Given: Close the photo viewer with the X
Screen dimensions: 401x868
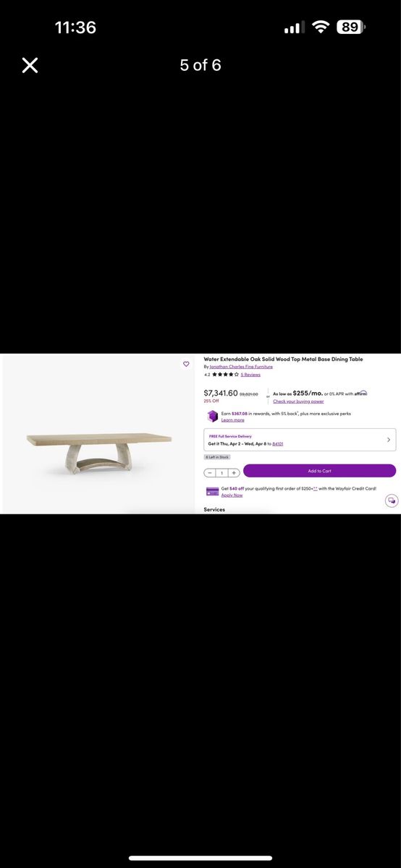Looking at the screenshot, I should (x=30, y=66).
